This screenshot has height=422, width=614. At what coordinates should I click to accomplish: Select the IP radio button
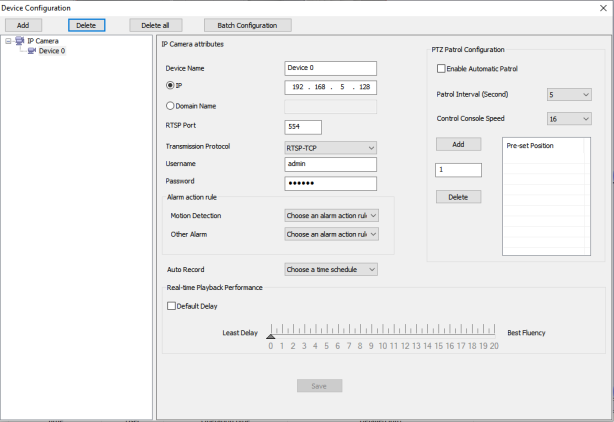click(x=170, y=87)
